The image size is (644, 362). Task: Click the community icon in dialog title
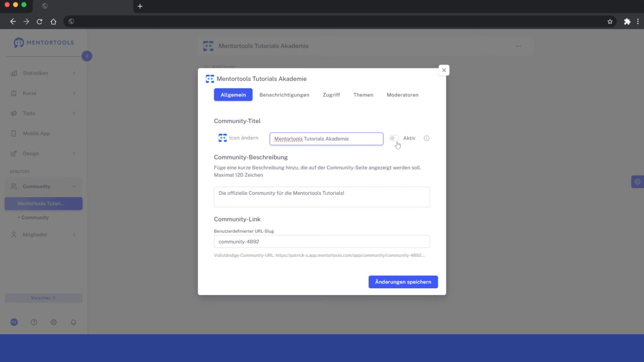click(210, 79)
